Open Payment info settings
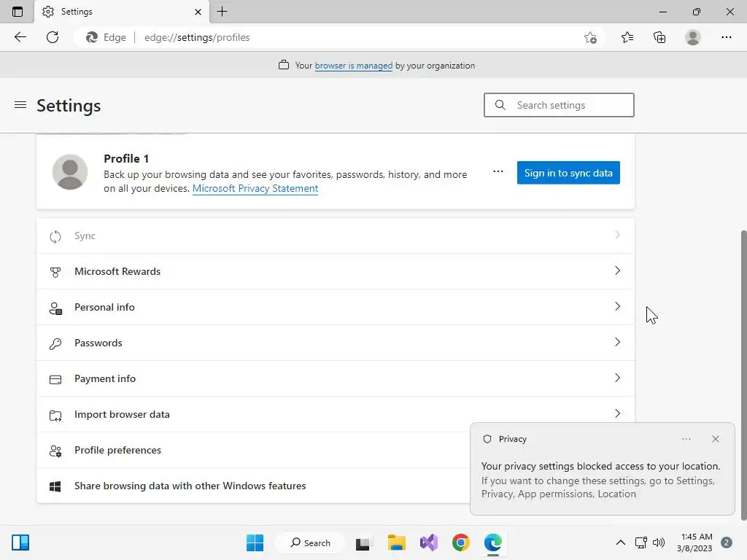 coord(336,378)
